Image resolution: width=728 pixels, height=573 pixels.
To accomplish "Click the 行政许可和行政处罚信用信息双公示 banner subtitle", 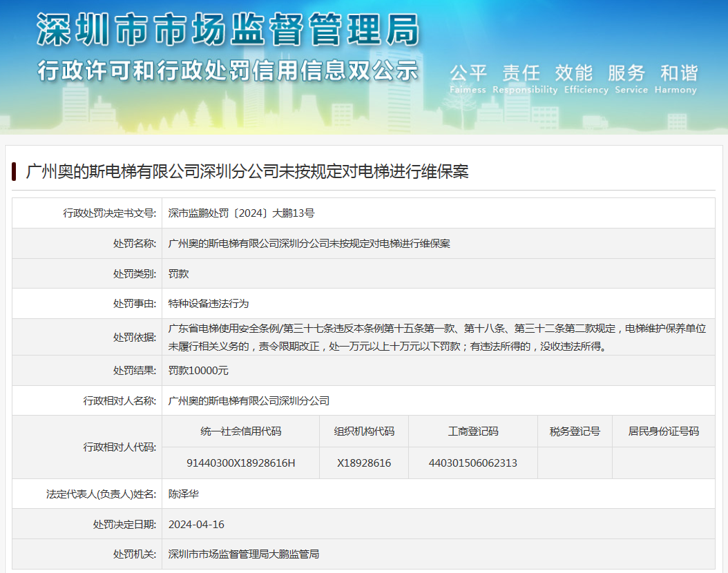I will (228, 71).
